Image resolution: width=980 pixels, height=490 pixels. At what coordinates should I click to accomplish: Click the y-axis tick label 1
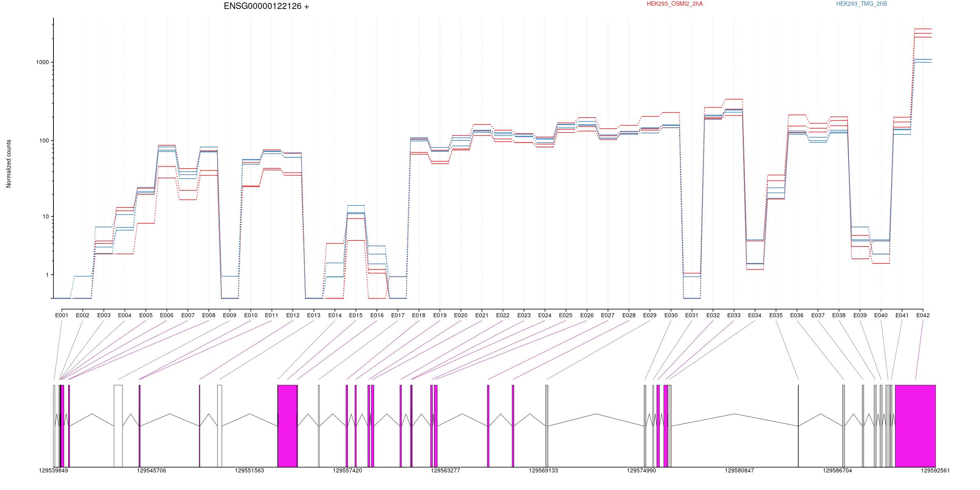tap(47, 275)
